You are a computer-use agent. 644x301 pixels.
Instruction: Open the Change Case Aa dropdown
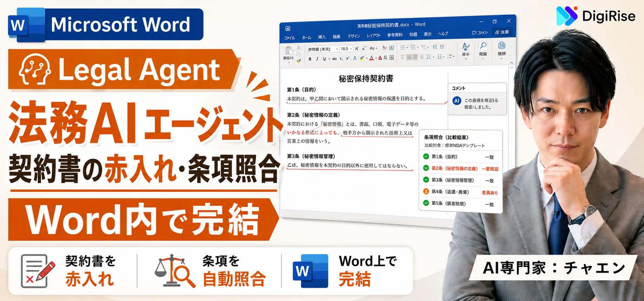tap(373, 48)
